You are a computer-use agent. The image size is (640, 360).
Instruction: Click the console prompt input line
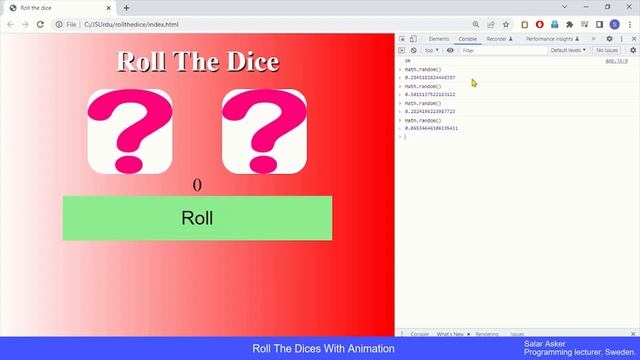518,137
